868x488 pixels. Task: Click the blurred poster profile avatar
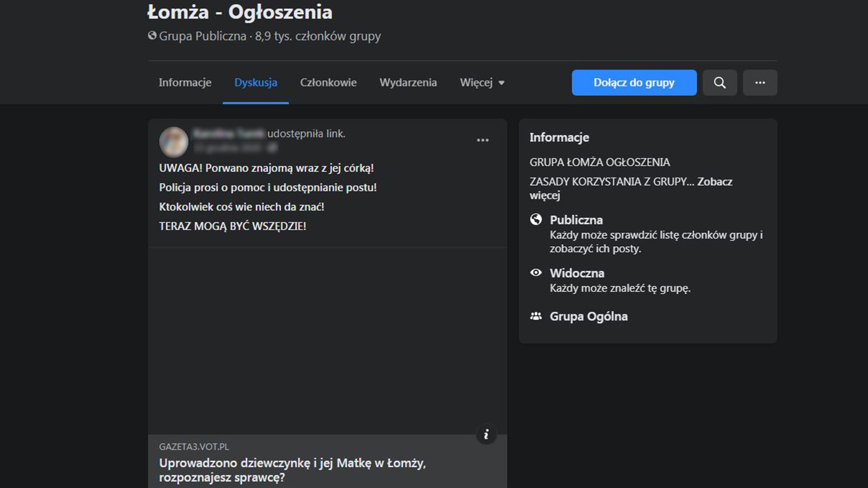tap(174, 141)
